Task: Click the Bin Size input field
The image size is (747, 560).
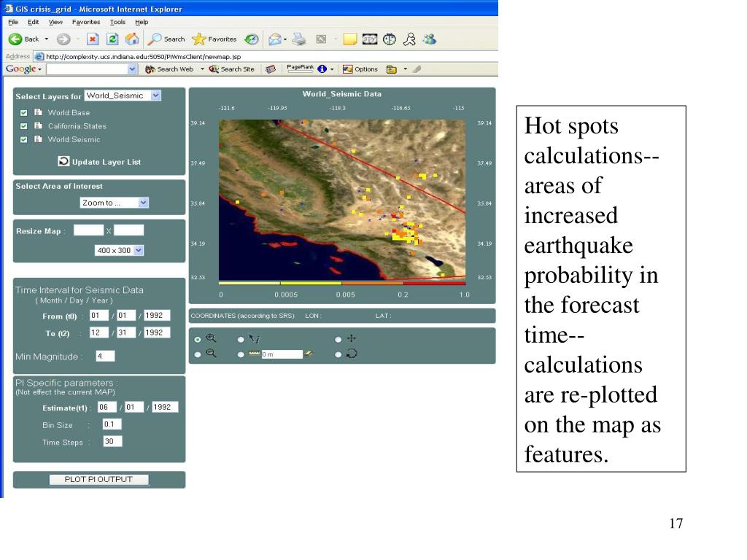Action: tap(112, 424)
